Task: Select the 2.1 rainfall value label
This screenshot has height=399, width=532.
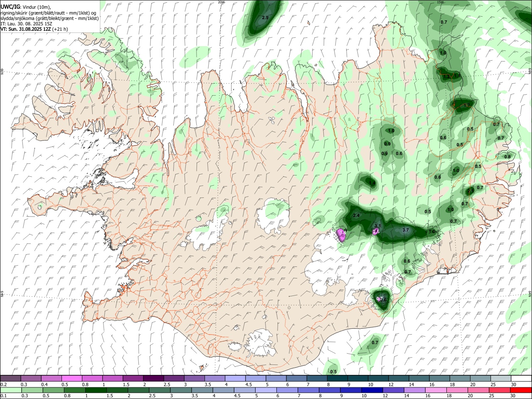Action: pyautogui.click(x=470, y=191)
